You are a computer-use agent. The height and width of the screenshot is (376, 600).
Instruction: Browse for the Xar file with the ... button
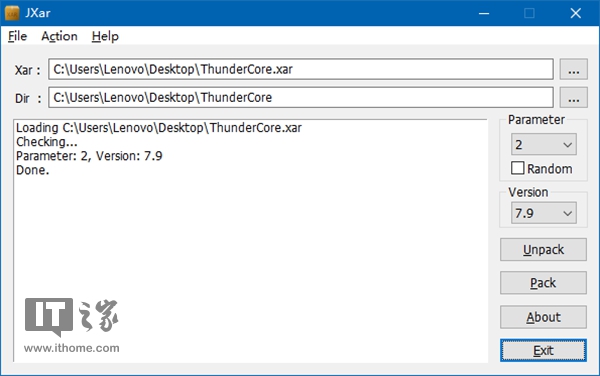(x=574, y=70)
